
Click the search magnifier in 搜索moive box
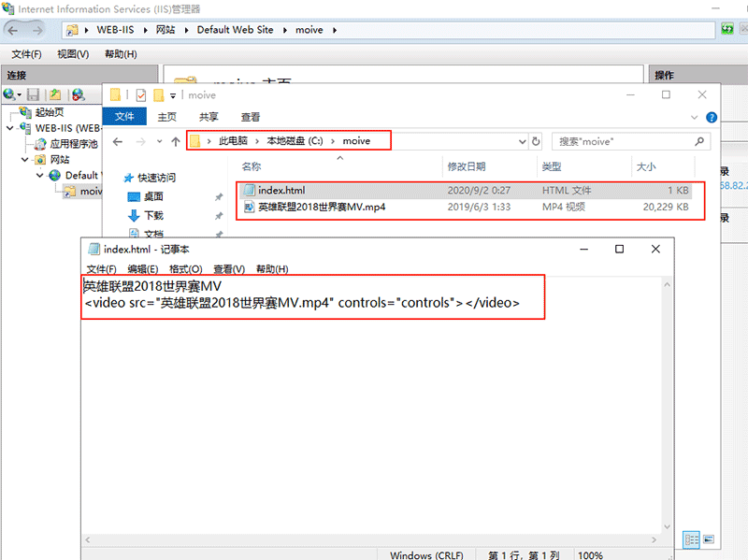tap(700, 141)
